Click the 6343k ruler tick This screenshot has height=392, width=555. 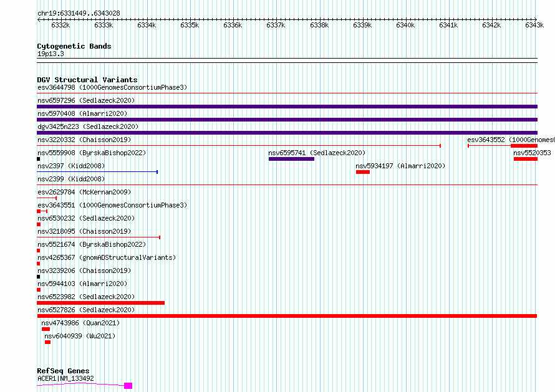coord(534,25)
